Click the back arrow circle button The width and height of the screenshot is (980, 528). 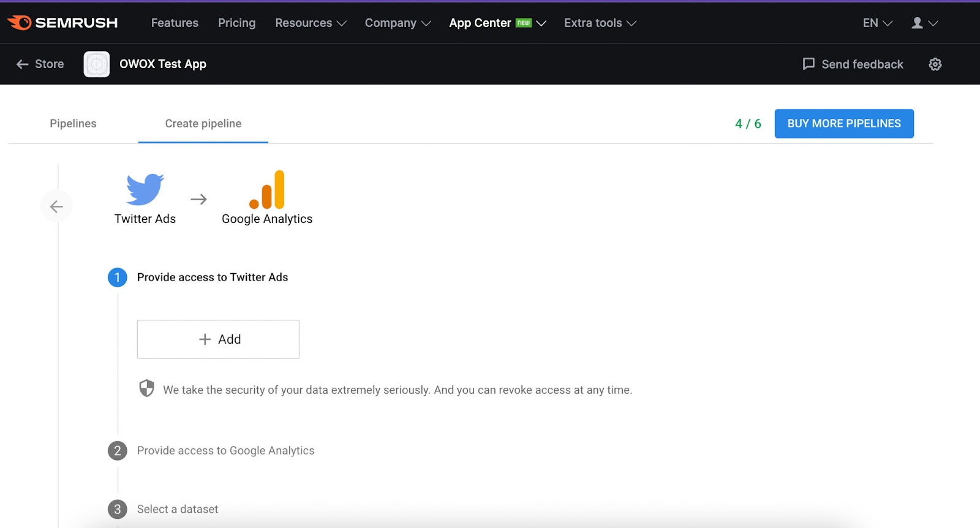pos(56,206)
